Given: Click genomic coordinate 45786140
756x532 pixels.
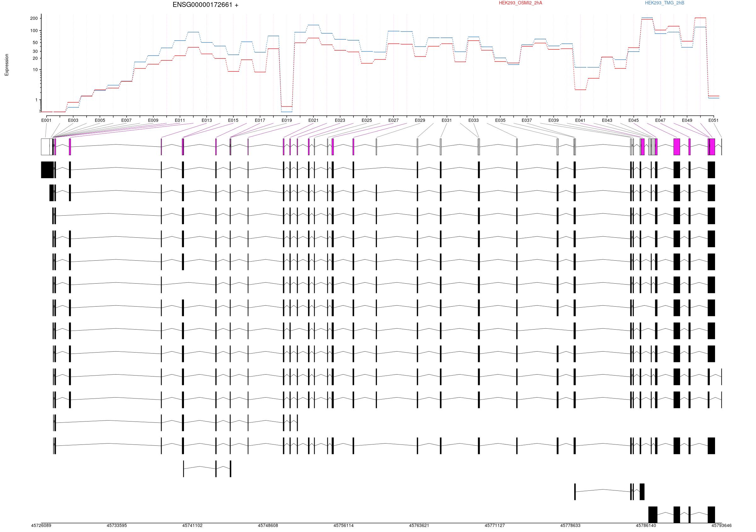Looking at the screenshot, I should pos(646,526).
